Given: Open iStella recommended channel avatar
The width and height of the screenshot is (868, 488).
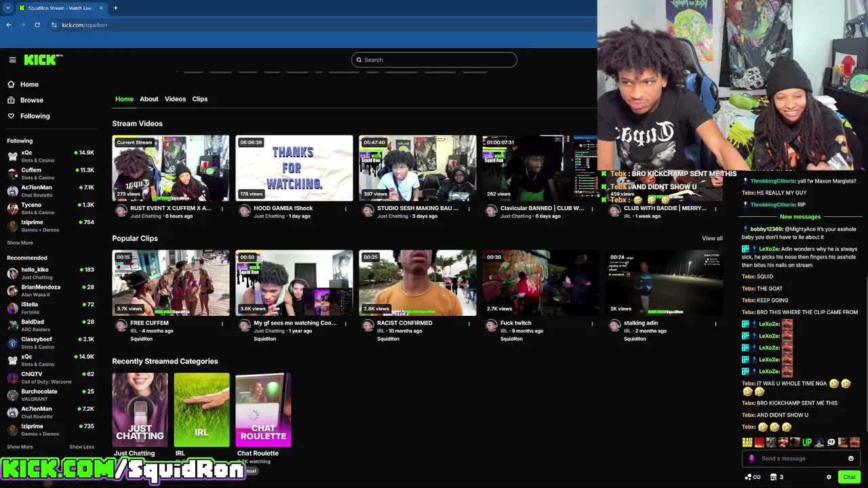Looking at the screenshot, I should coord(12,308).
